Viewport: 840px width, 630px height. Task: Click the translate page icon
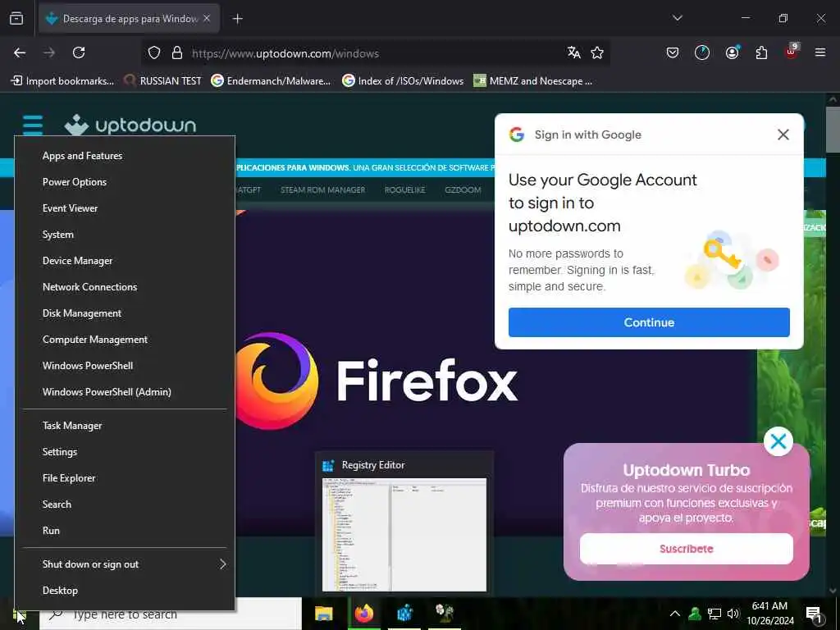pos(573,52)
